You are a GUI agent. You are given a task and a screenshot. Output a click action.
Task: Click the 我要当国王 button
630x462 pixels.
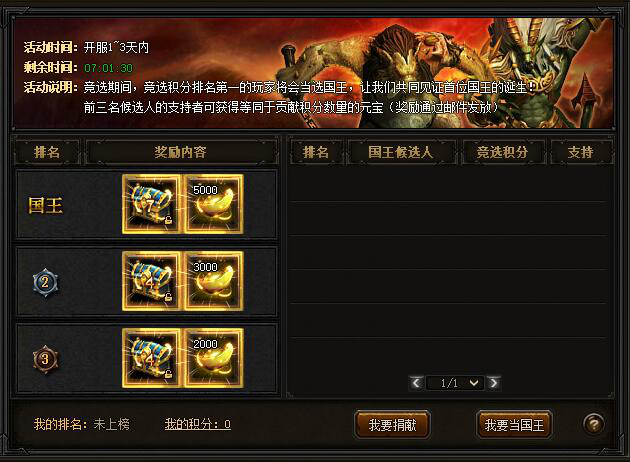(x=514, y=425)
